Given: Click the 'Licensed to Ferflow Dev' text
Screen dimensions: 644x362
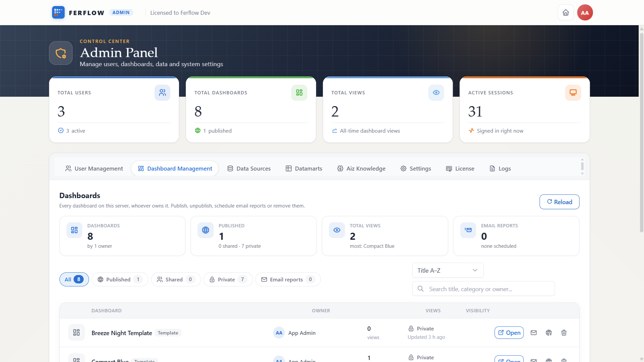Looking at the screenshot, I should [x=180, y=13].
